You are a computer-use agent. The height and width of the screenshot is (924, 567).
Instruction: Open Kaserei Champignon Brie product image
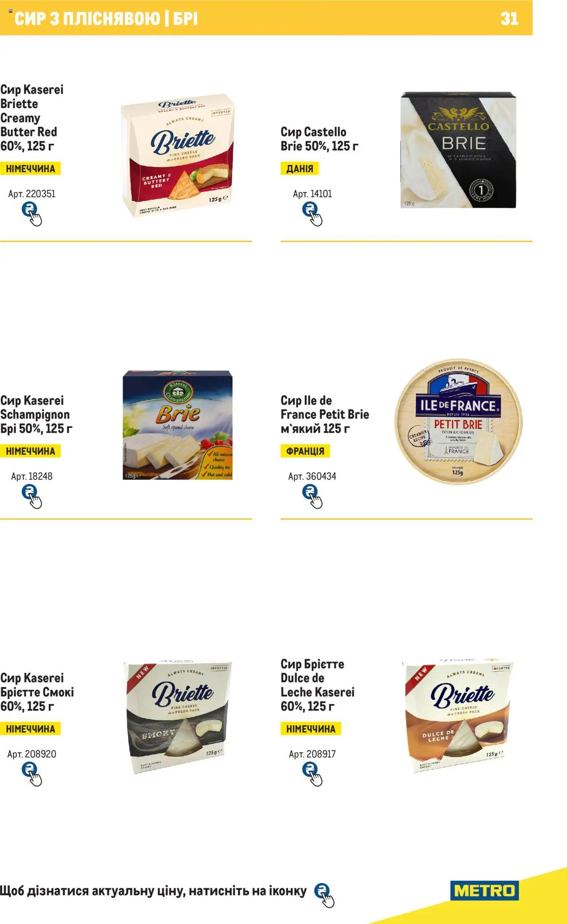point(178,425)
